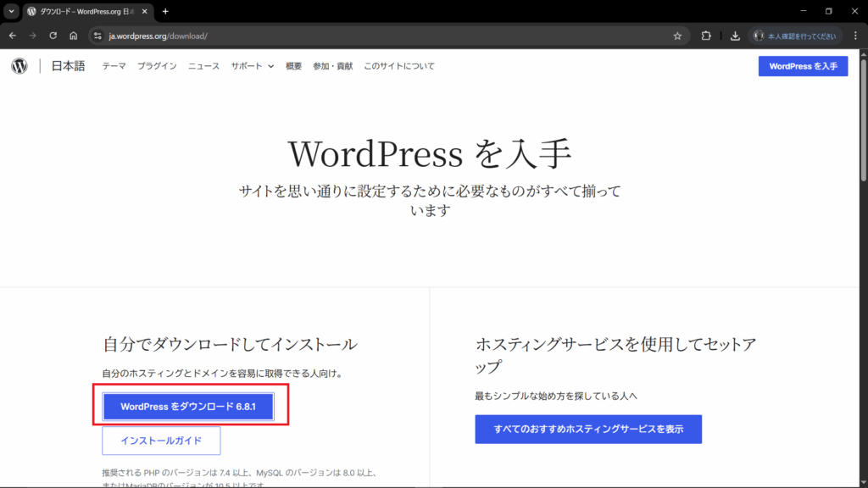Open the ニュース menu item
The image size is (868, 488).
coord(203,66)
